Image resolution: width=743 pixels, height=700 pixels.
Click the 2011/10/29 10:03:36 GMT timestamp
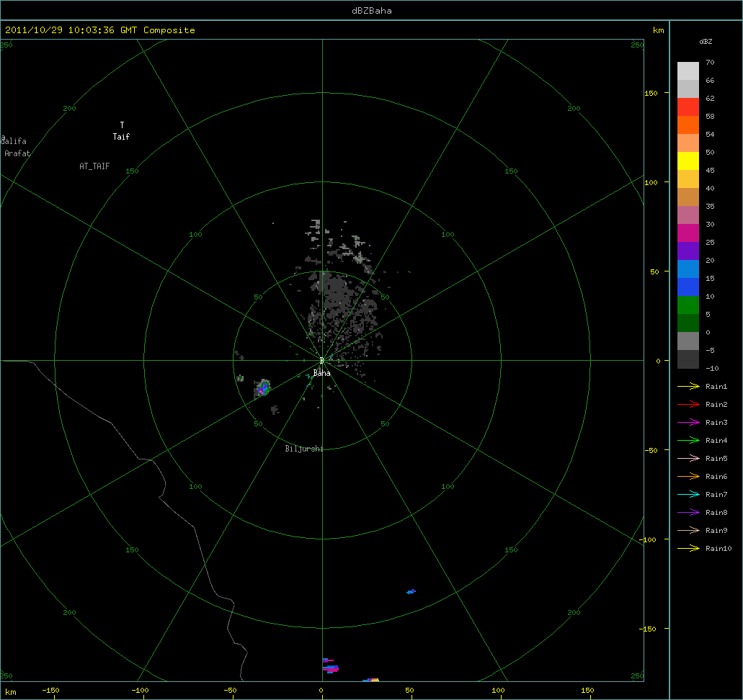(x=71, y=30)
